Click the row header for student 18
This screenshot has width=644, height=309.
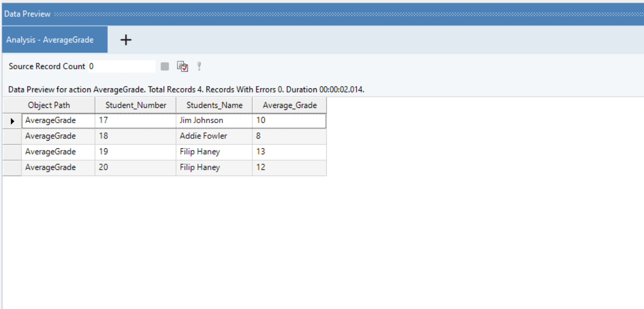12,136
